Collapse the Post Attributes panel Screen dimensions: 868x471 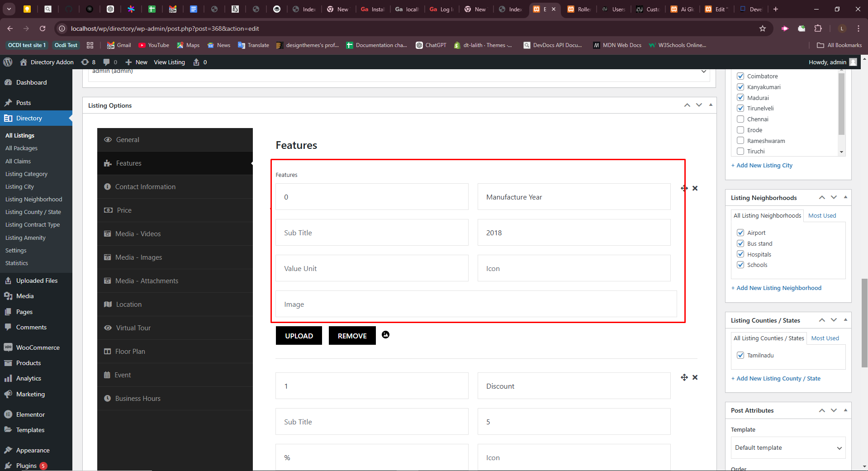(x=845, y=410)
